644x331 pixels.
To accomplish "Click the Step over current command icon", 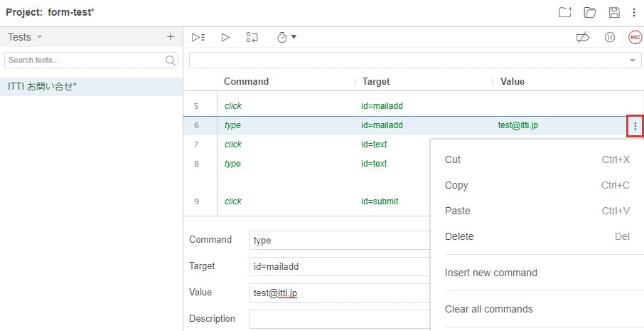I will click(x=252, y=37).
